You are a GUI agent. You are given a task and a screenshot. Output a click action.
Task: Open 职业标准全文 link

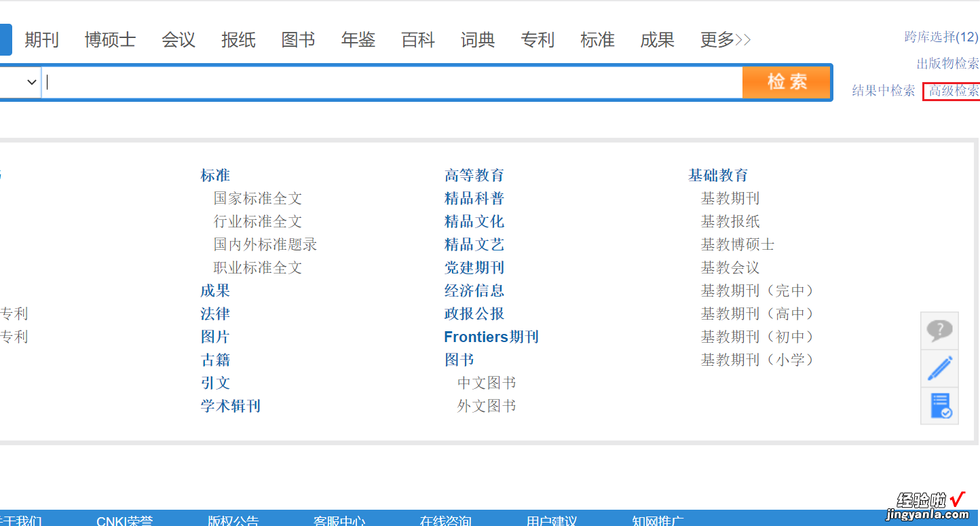(x=258, y=267)
